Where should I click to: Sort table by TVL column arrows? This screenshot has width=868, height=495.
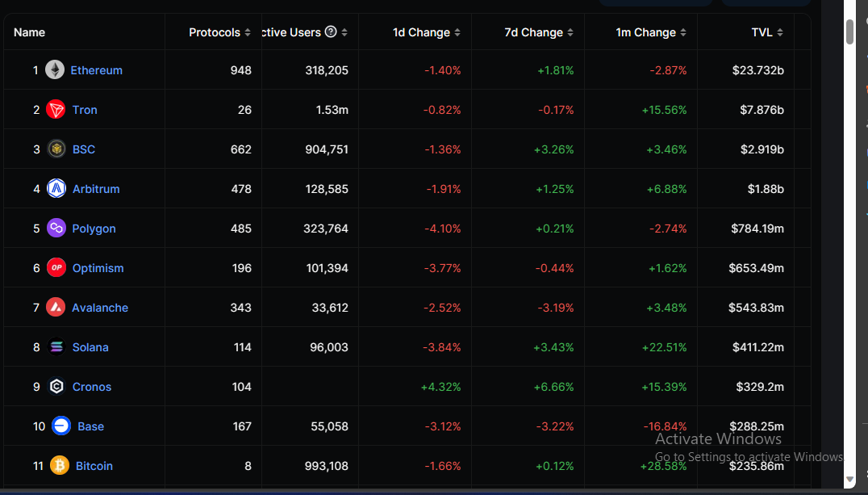click(780, 33)
